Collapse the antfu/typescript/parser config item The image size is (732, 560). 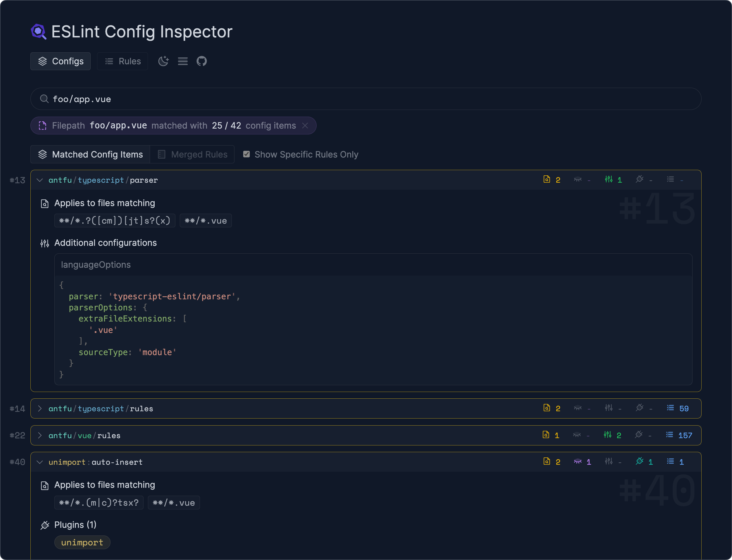(x=40, y=180)
